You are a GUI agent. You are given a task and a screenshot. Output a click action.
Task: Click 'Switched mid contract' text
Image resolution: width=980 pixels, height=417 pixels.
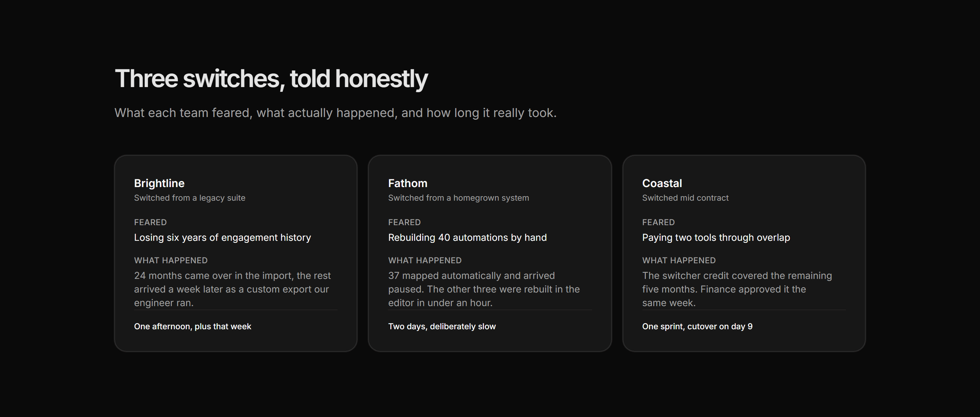pyautogui.click(x=685, y=198)
